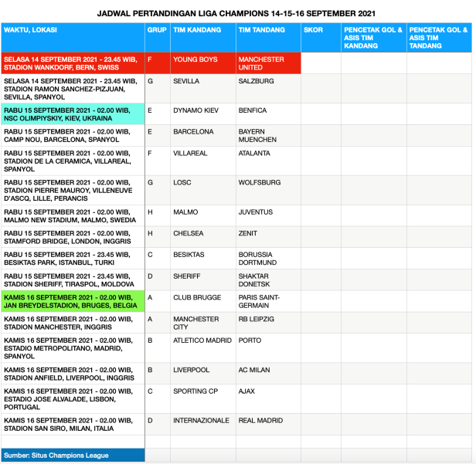The width and height of the screenshot is (476, 464).
Task: Click the table title JADWAL PERTANDINGAN LIGA CHAMPIONS
Action: (237, 13)
